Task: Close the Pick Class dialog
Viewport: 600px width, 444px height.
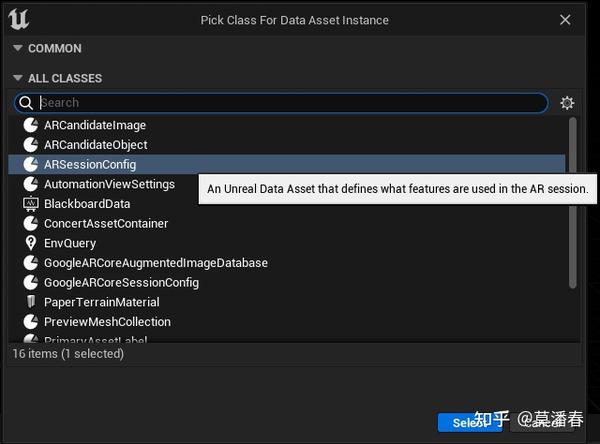Action: point(565,20)
